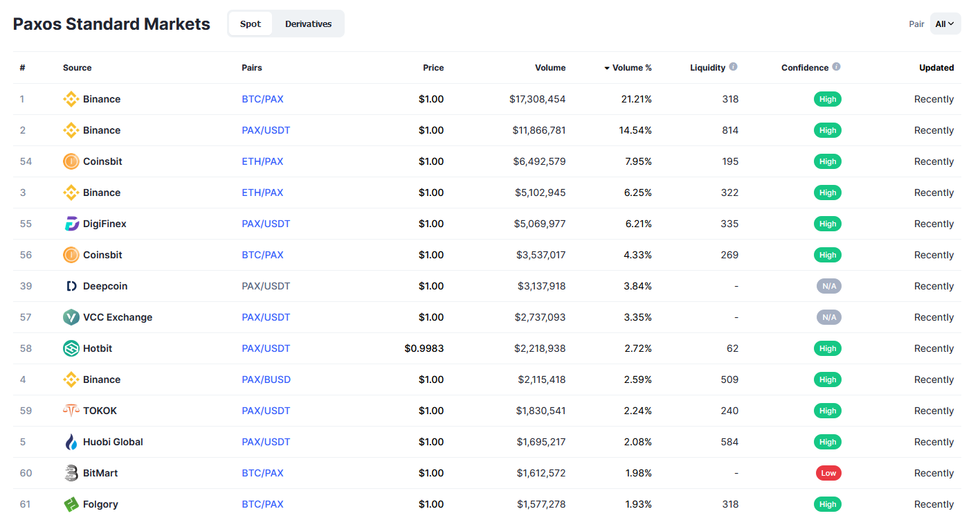Open the Folgory exchange name link
The width and height of the screenshot is (980, 518).
100,504
